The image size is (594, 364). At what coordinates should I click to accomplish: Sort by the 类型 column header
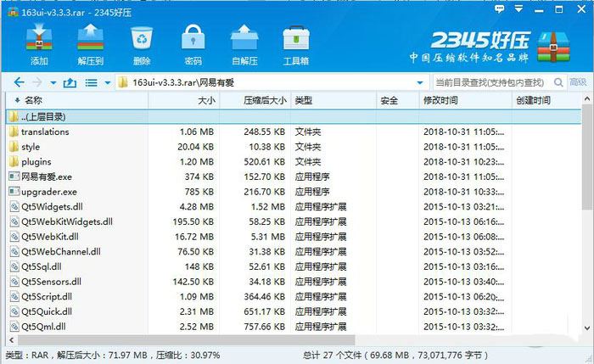pos(333,100)
